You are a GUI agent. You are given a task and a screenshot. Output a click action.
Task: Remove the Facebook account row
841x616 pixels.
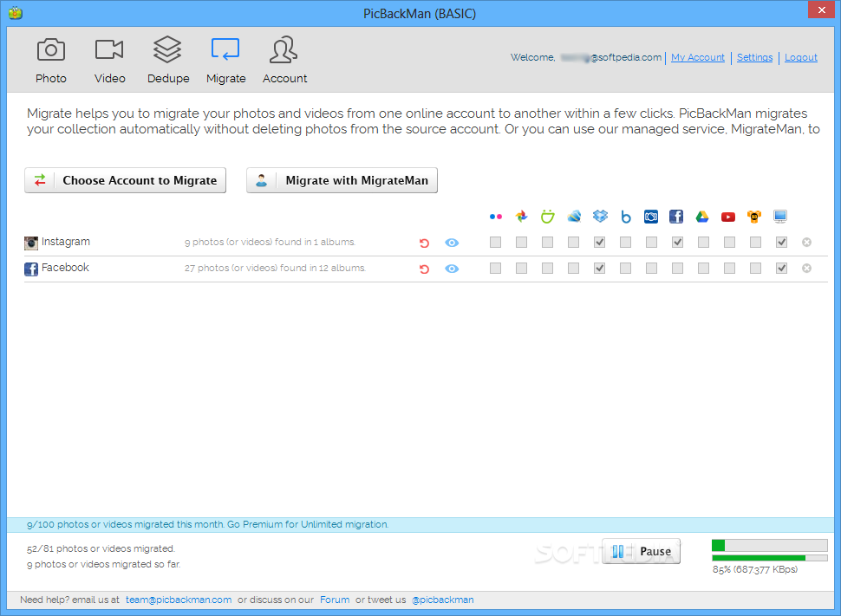click(x=806, y=268)
